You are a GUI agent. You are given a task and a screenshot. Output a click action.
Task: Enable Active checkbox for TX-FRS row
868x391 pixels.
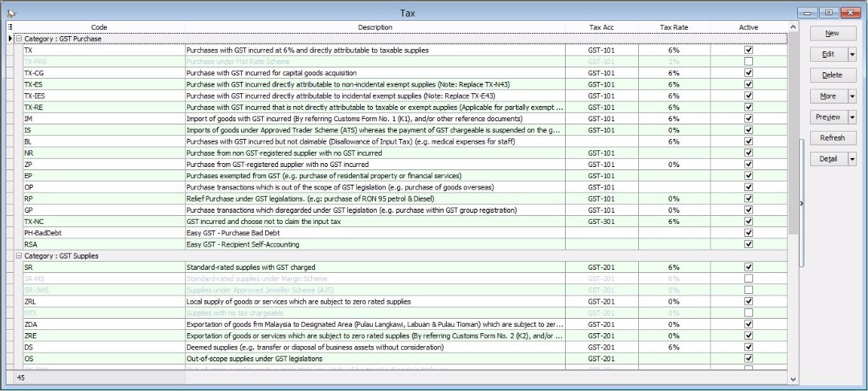[x=749, y=61]
